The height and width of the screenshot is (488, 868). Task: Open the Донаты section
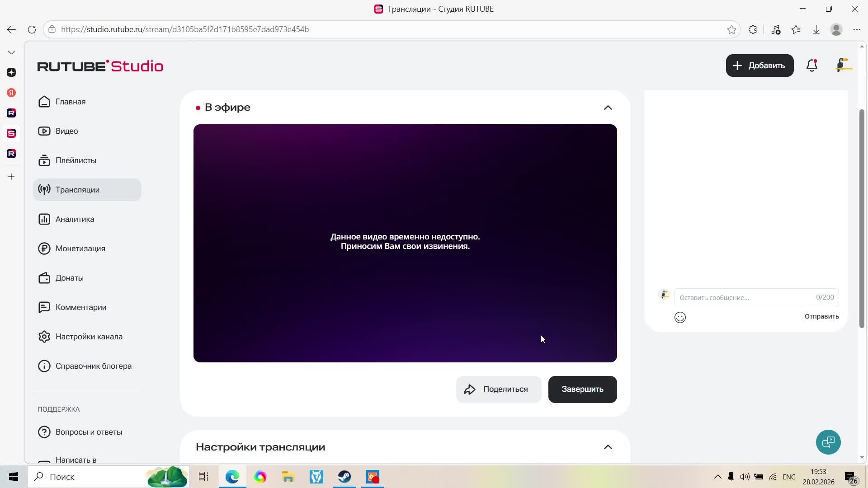tap(70, 277)
